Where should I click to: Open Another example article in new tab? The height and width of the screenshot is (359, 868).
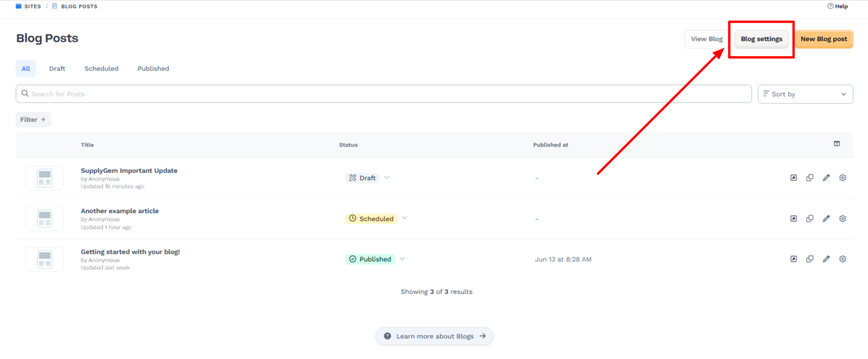click(794, 218)
